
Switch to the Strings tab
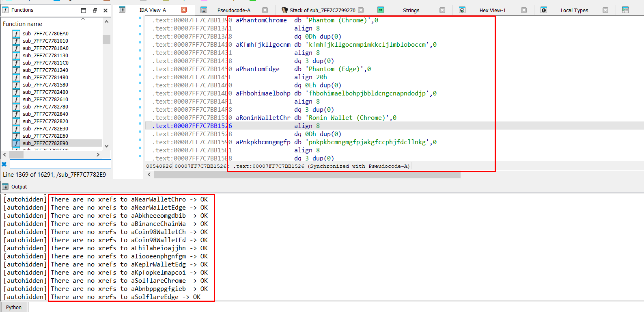[411, 10]
